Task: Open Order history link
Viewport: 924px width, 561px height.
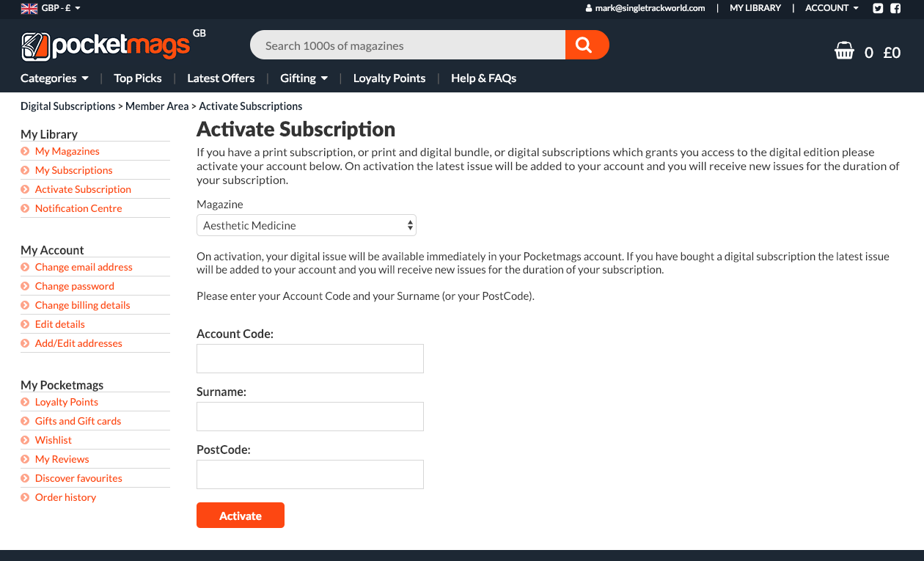Action: [65, 497]
